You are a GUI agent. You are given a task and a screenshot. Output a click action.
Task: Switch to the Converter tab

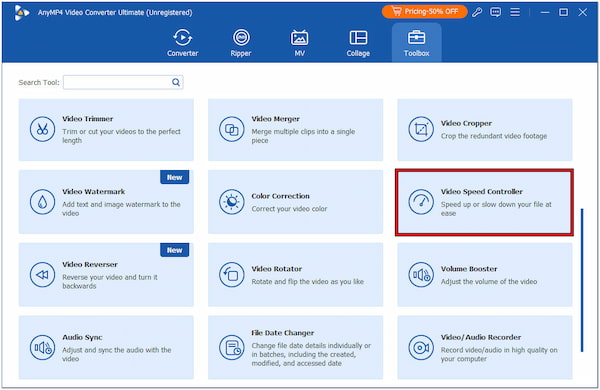pyautogui.click(x=183, y=43)
